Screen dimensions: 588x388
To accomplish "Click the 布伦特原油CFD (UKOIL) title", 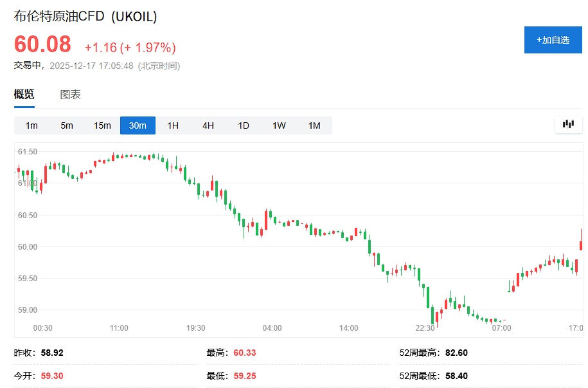I will pyautogui.click(x=85, y=17).
